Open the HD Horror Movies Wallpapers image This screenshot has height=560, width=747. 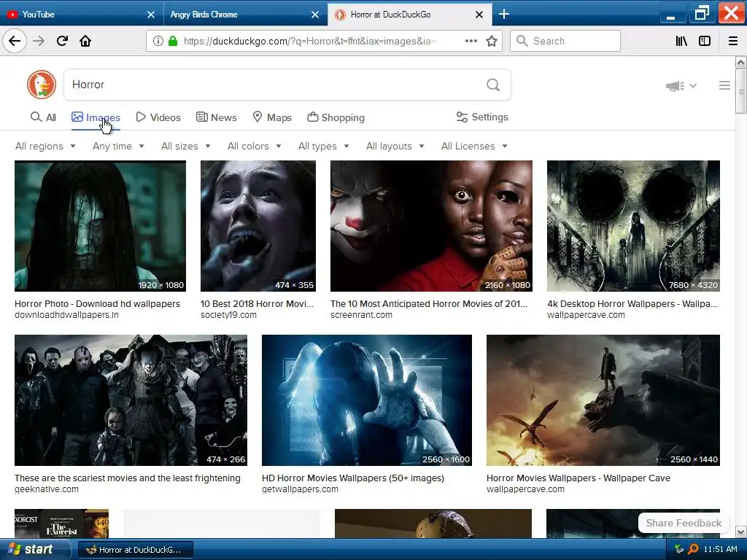pyautogui.click(x=367, y=400)
